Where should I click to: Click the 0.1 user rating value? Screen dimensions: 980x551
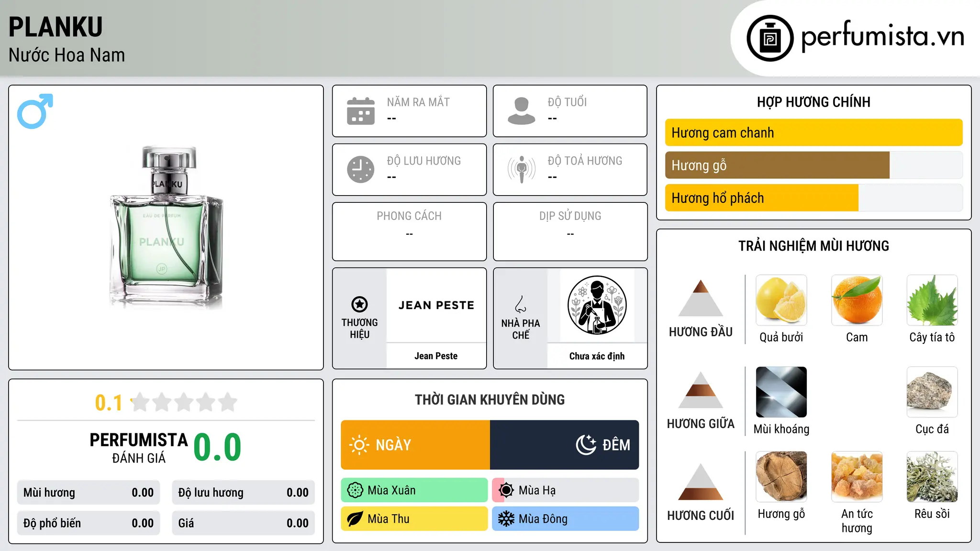109,403
